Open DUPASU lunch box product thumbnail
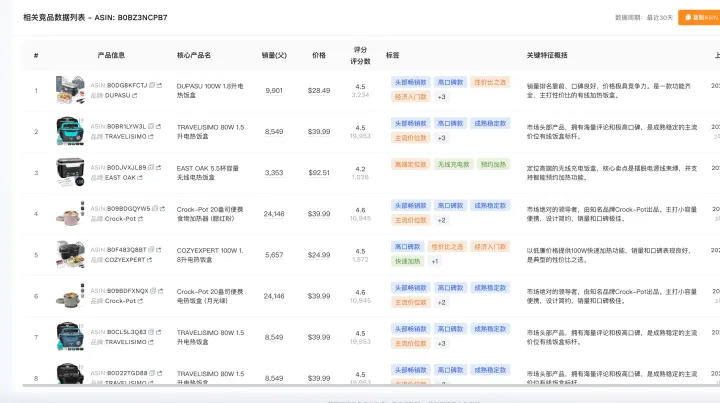This screenshot has width=720, height=403. (70, 90)
